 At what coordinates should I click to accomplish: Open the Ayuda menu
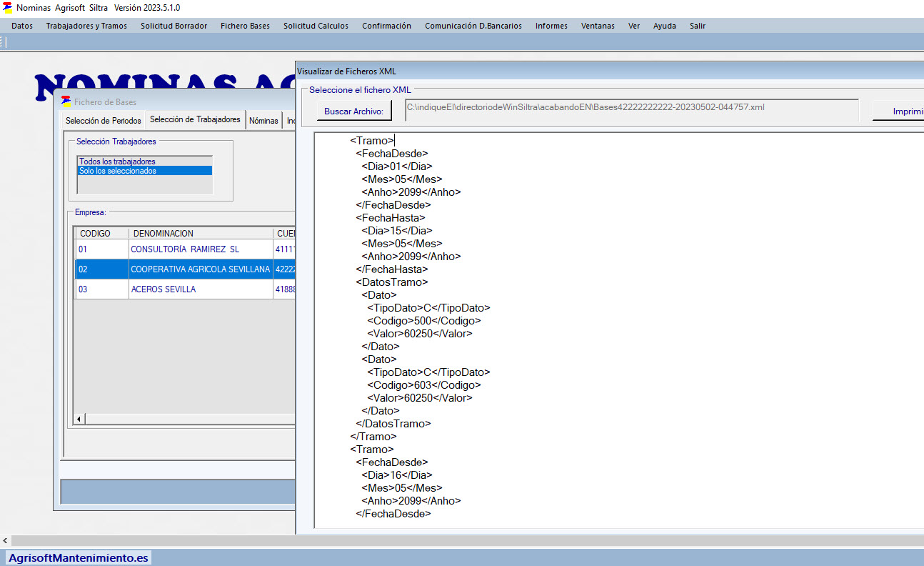pyautogui.click(x=664, y=26)
